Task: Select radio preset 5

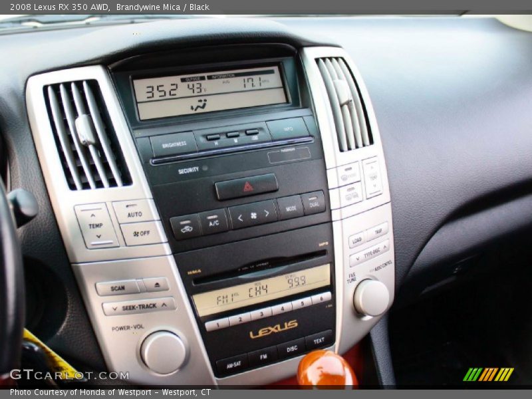Action: tap(302, 304)
